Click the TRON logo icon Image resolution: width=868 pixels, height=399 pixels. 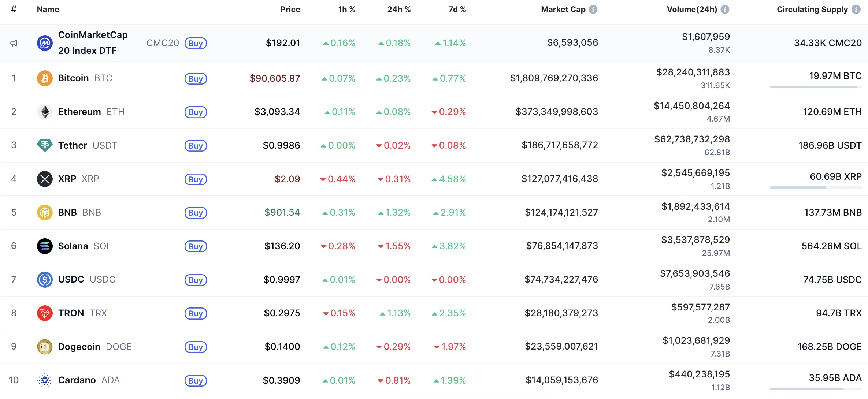click(44, 313)
